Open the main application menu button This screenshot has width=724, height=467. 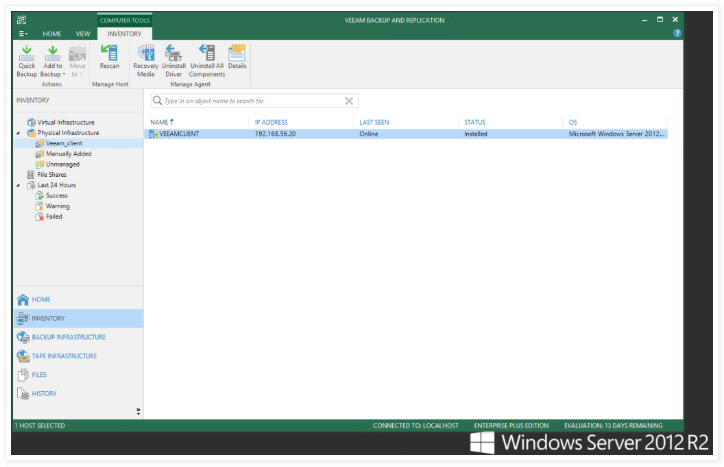tap(24, 33)
